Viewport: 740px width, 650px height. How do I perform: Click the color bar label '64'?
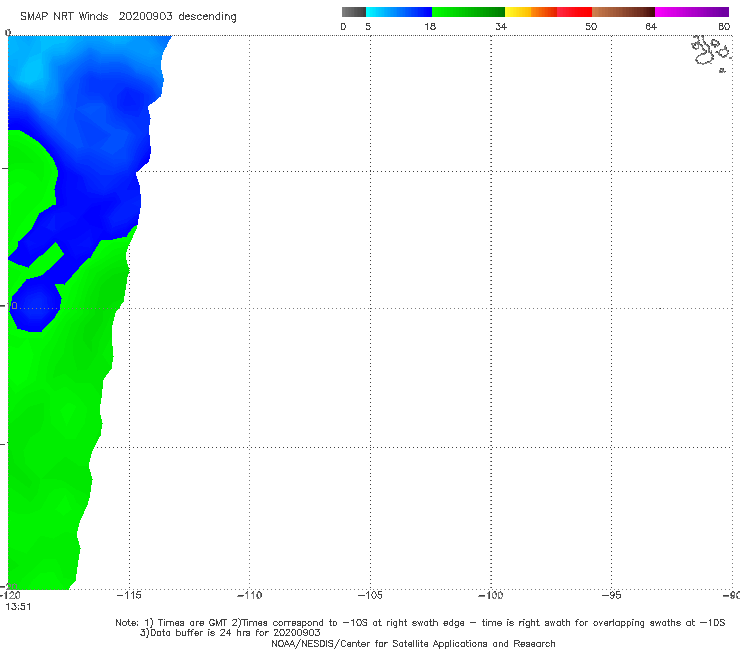(651, 27)
